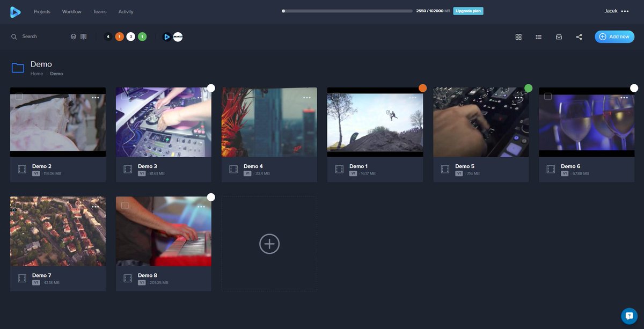The width and height of the screenshot is (644, 329).
Task: Select the white BREAKFAST team avatar
Action: pos(178,37)
